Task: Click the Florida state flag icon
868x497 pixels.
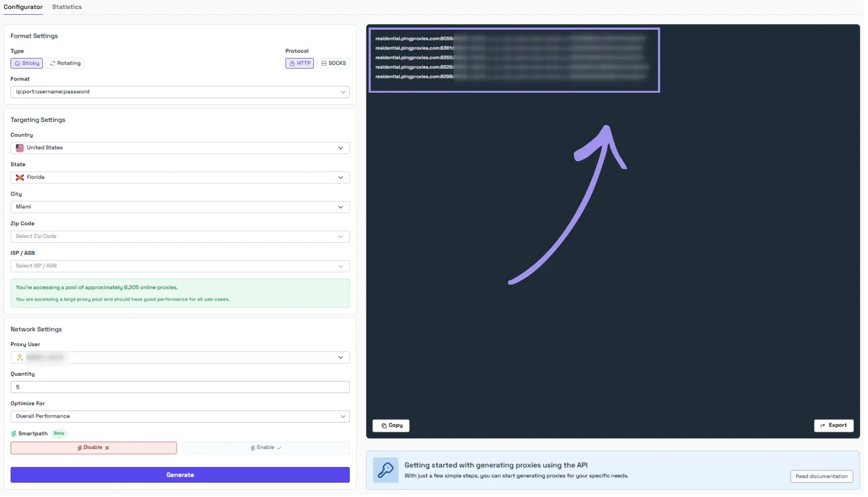Action: [20, 178]
